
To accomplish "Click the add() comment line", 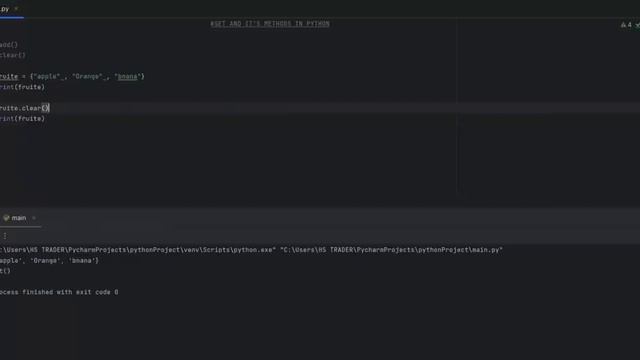I will (x=9, y=44).
